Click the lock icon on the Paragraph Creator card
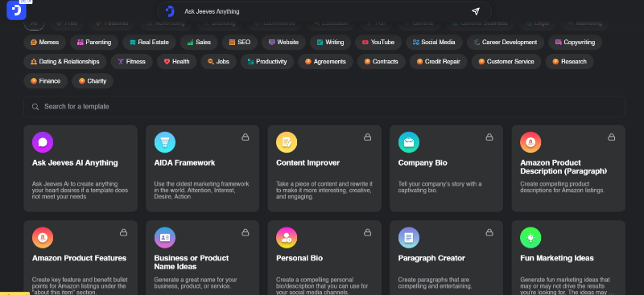644x295 pixels. (489, 232)
